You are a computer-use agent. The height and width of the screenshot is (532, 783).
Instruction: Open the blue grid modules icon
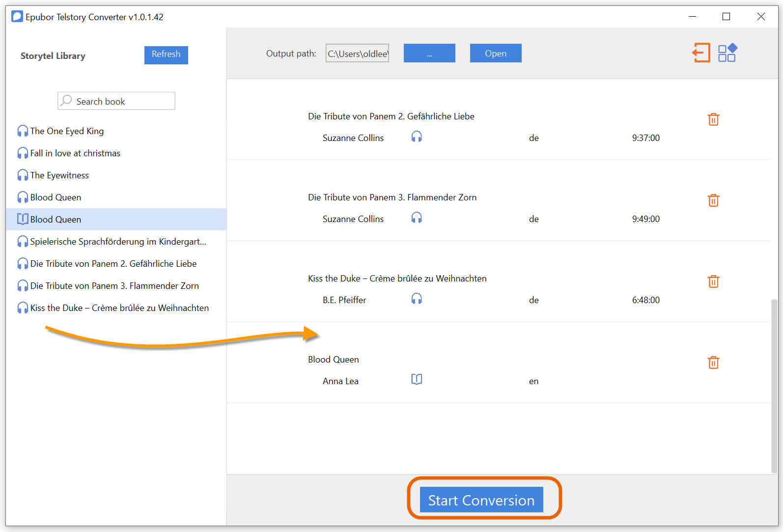pyautogui.click(x=727, y=53)
